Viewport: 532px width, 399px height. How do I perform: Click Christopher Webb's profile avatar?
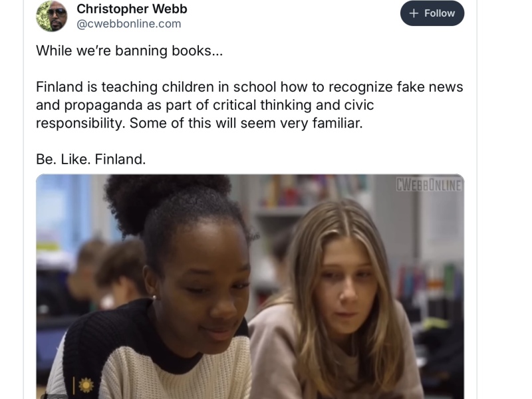(52, 16)
